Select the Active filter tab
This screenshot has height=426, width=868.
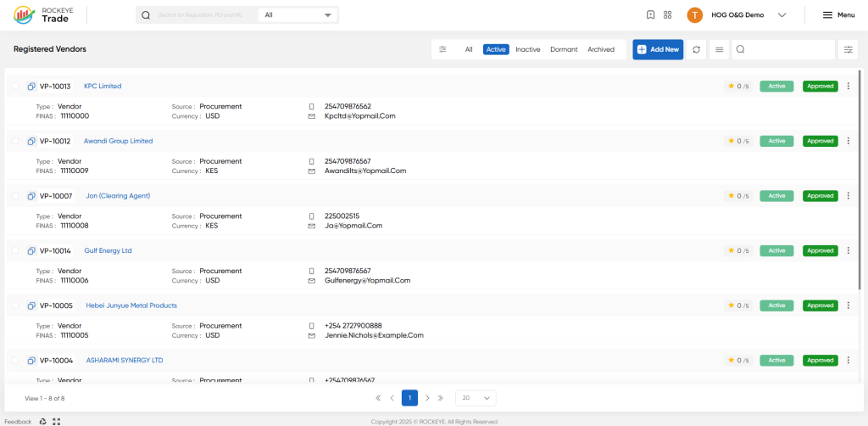tap(496, 49)
